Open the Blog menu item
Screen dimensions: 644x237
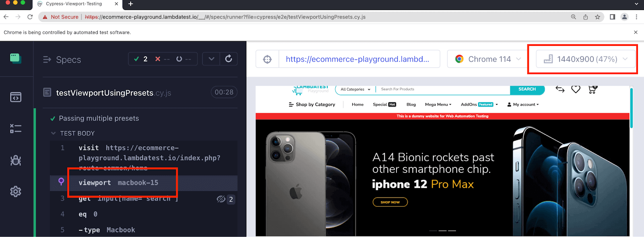pos(411,104)
